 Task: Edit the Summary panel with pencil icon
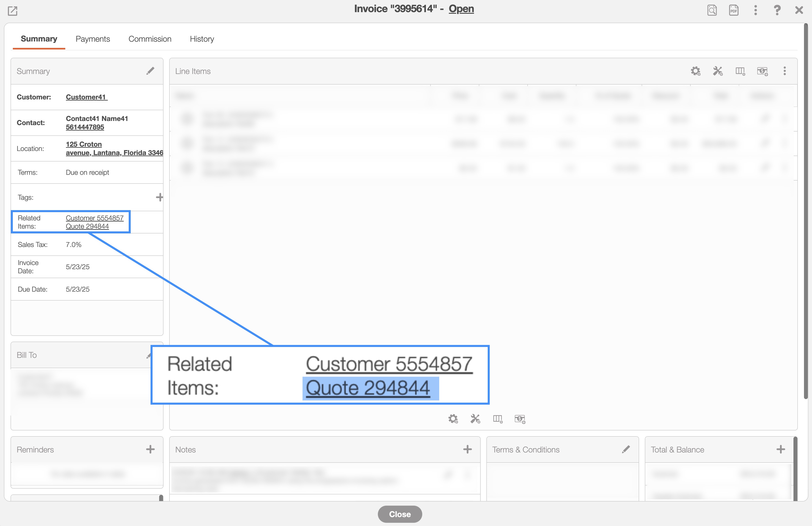click(150, 71)
